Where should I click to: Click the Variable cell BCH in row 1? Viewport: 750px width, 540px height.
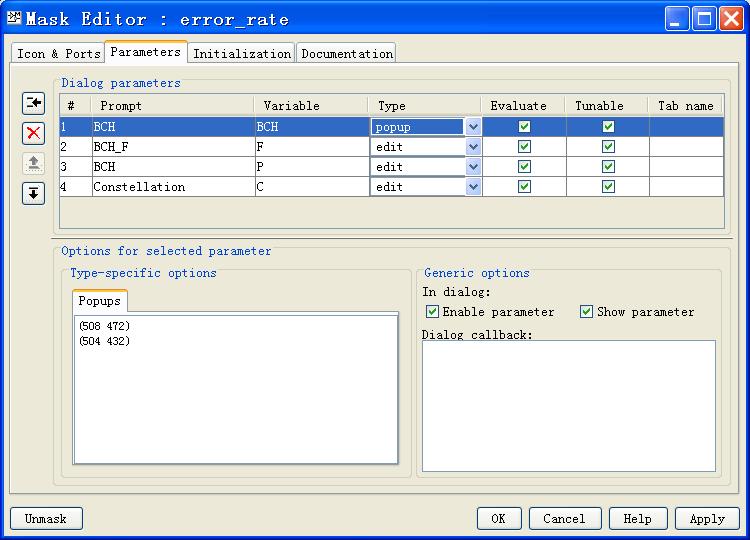coord(312,127)
